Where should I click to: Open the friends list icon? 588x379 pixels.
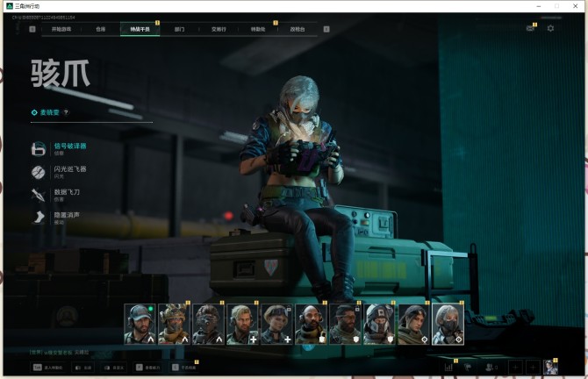pos(491,368)
